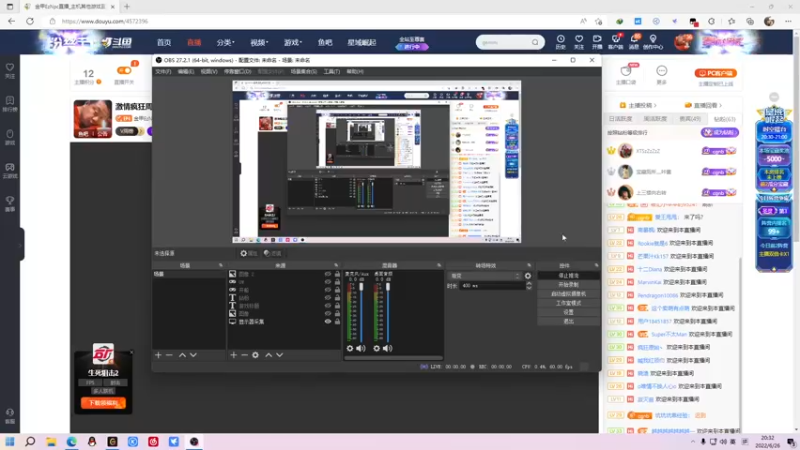Open OBS 帮助(H) menu
The width and height of the screenshot is (800, 450).
[355, 72]
